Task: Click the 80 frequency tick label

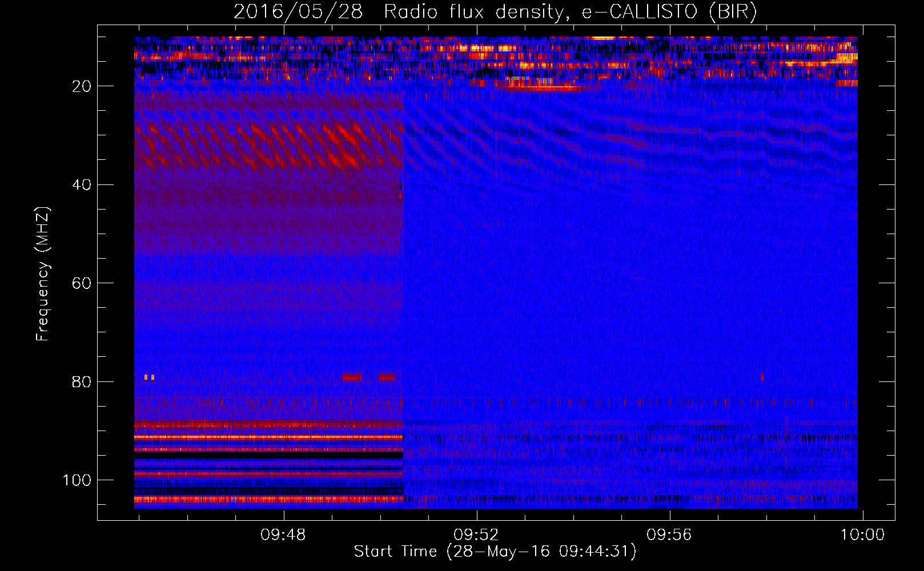Action: pos(82,381)
